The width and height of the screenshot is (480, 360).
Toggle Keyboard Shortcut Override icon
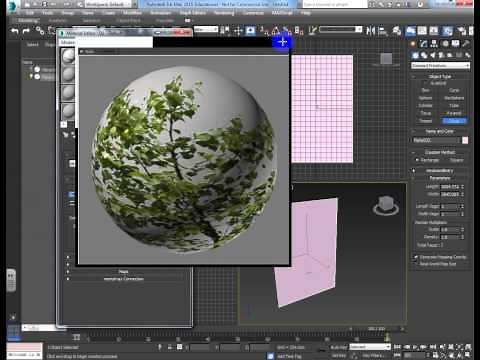(x=251, y=31)
